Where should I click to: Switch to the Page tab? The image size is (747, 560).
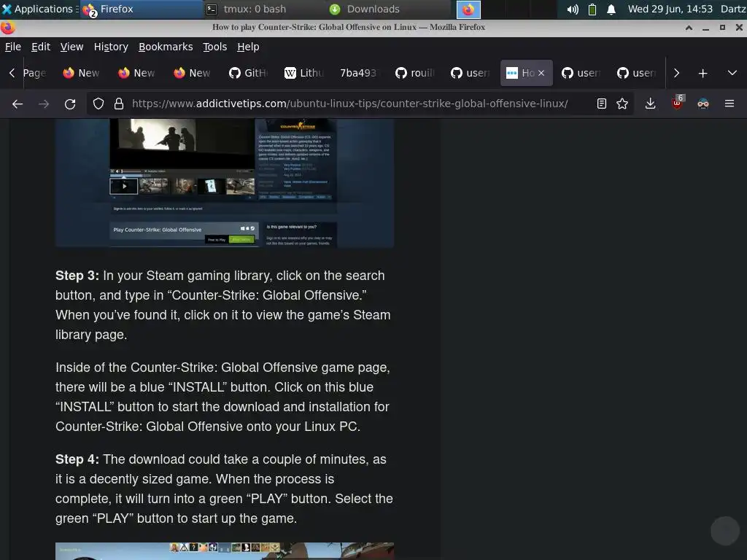(x=35, y=74)
